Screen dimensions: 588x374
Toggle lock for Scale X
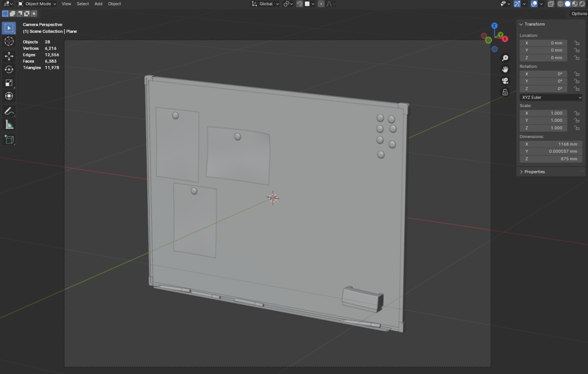pyautogui.click(x=577, y=113)
